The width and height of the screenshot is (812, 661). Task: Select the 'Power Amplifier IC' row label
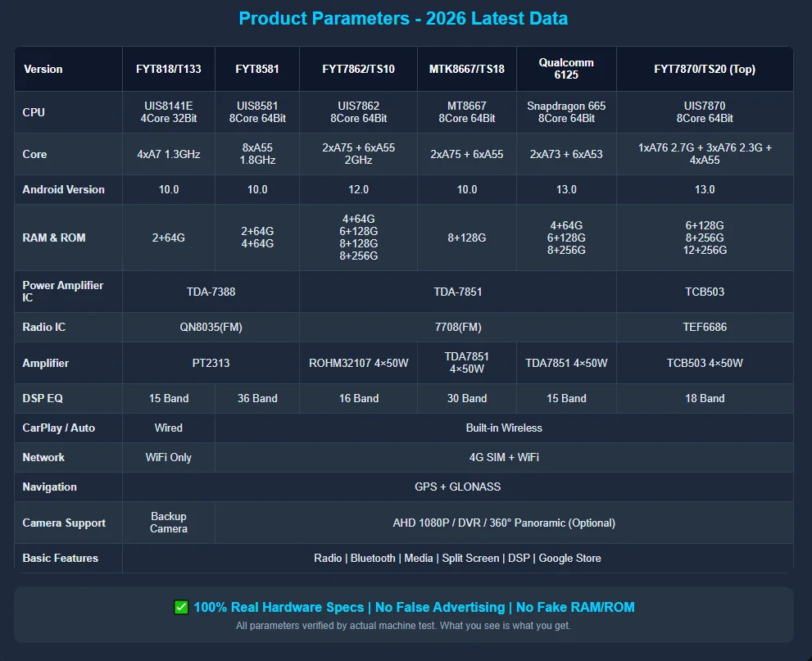[x=68, y=292]
